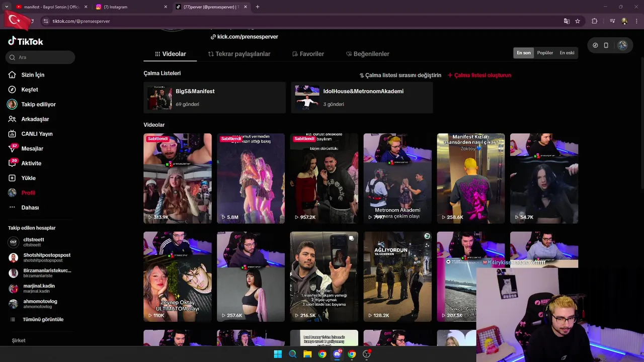
Task: Open the hedefler video with 216.5K views
Action: [324, 277]
